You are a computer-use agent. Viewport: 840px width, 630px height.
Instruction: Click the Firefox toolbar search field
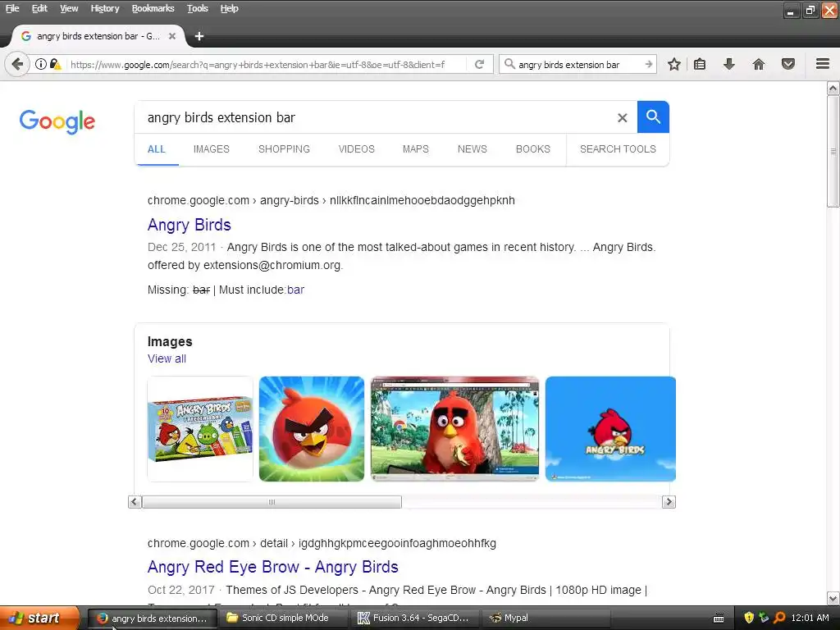578,64
